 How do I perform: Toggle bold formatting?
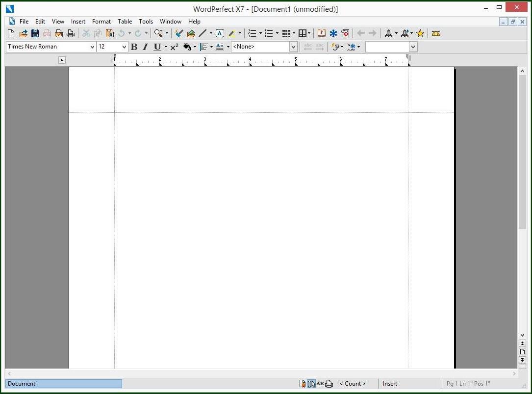click(134, 47)
